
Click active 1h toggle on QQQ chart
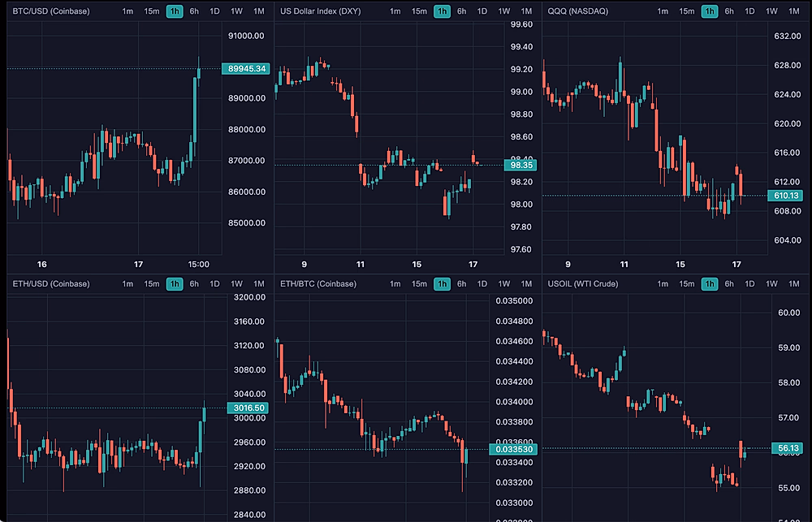pyautogui.click(x=710, y=11)
